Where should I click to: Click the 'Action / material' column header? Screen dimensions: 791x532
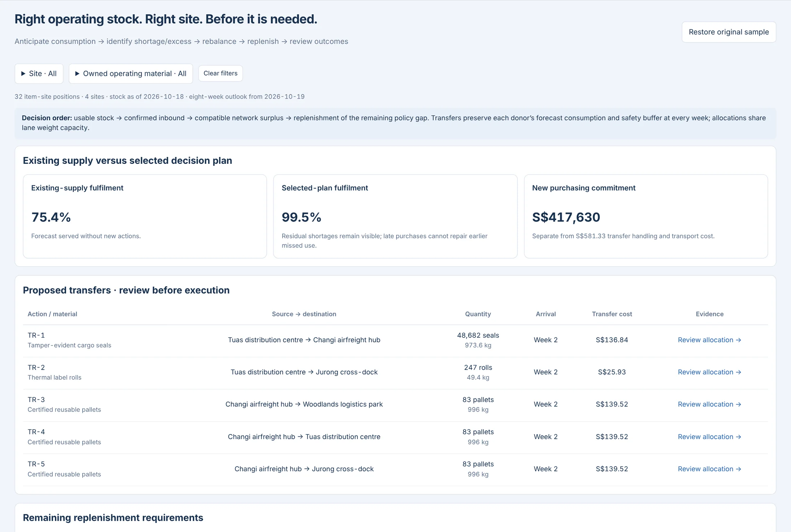click(x=52, y=314)
